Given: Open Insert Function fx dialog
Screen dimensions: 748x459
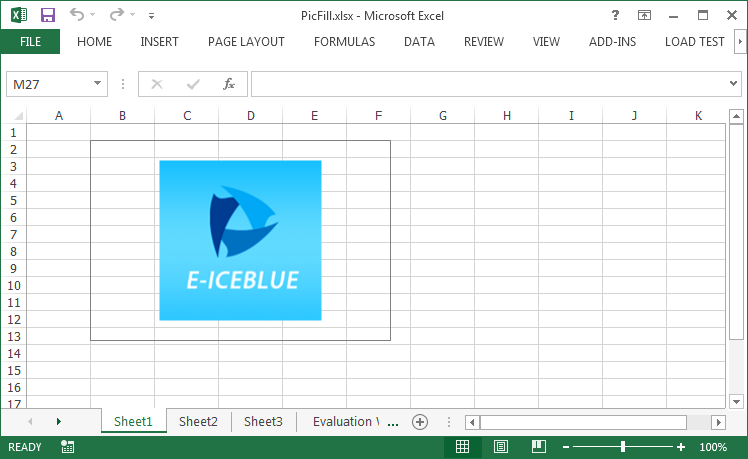Looking at the screenshot, I should [229, 84].
